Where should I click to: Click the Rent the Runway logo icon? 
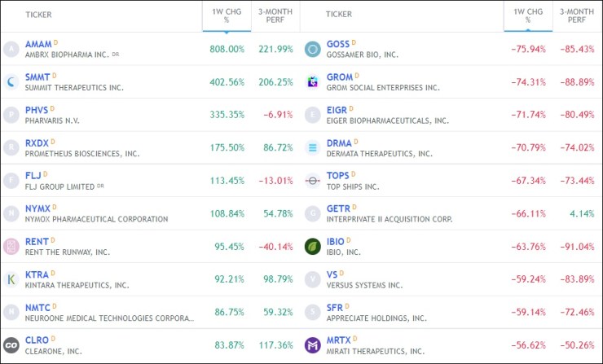click(11, 247)
